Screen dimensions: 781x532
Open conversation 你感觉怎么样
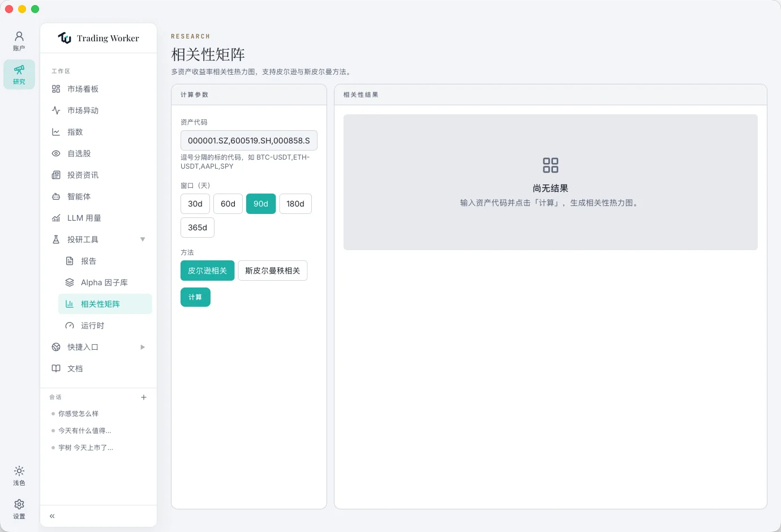click(79, 414)
